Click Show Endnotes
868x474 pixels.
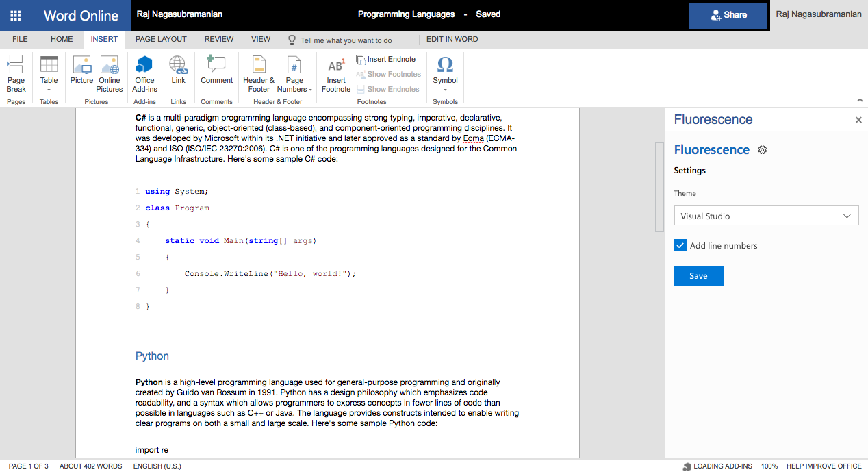[387, 89]
